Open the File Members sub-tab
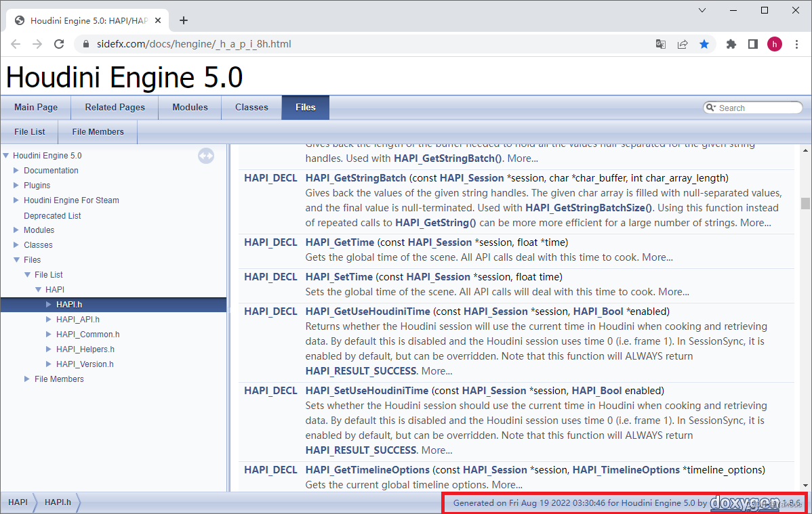The image size is (812, 514). click(x=98, y=132)
